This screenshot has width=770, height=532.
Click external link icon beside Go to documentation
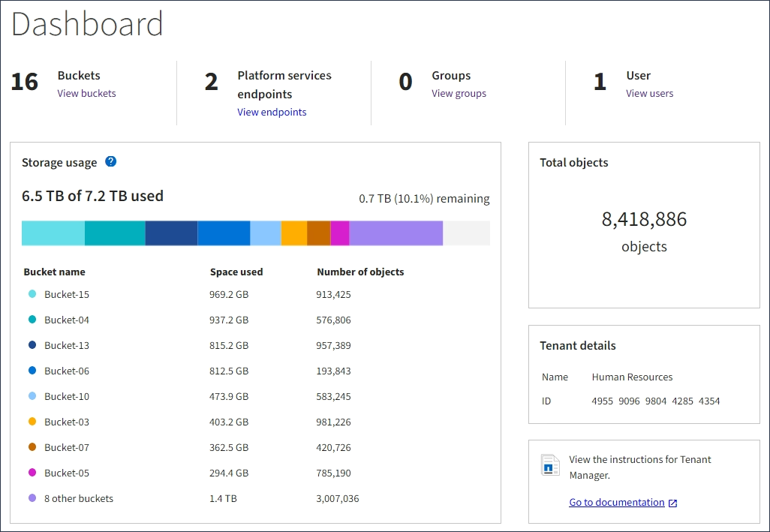pos(672,503)
